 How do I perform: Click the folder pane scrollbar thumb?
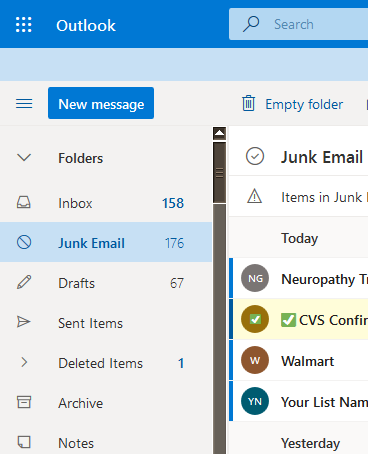(x=219, y=172)
